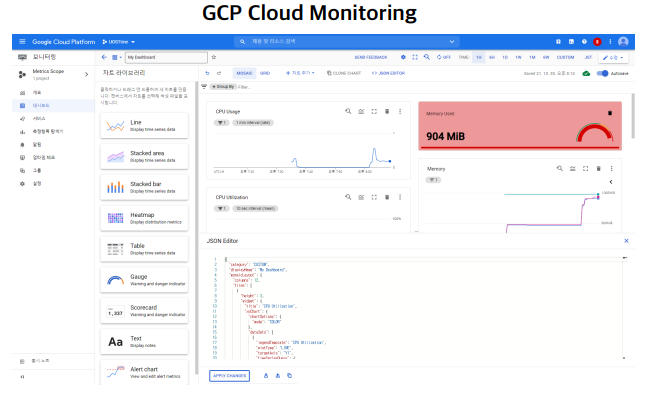Delete the CPU Usage chart

point(387,112)
